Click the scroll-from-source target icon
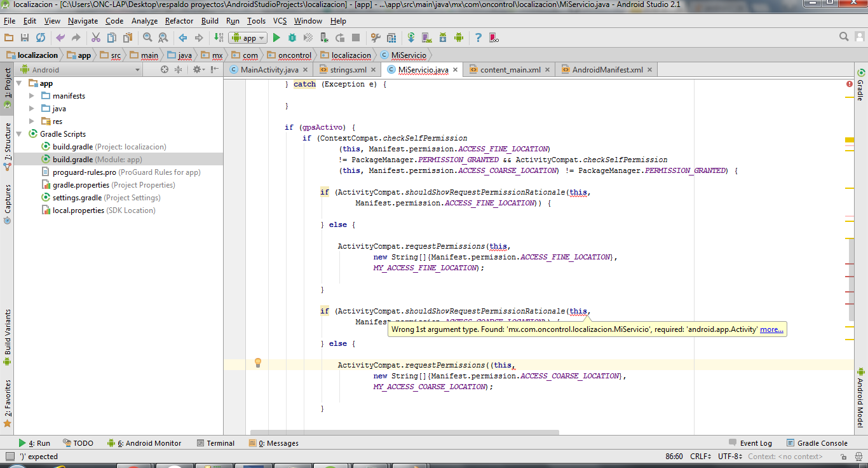Image resolution: width=868 pixels, height=468 pixels. coord(165,69)
